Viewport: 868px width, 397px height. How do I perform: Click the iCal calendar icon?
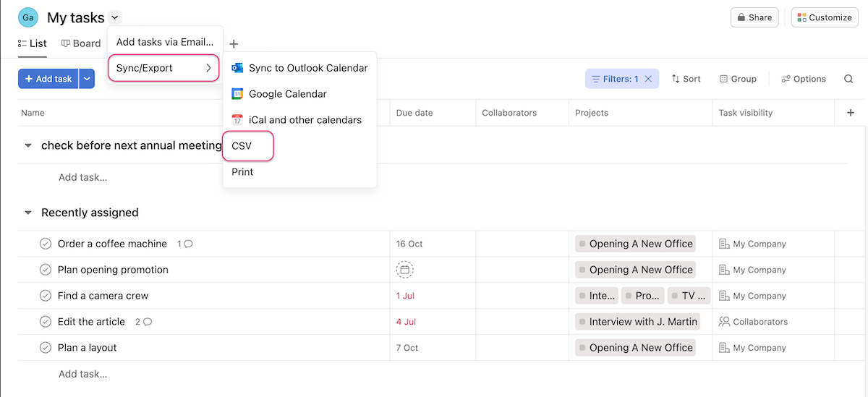237,120
